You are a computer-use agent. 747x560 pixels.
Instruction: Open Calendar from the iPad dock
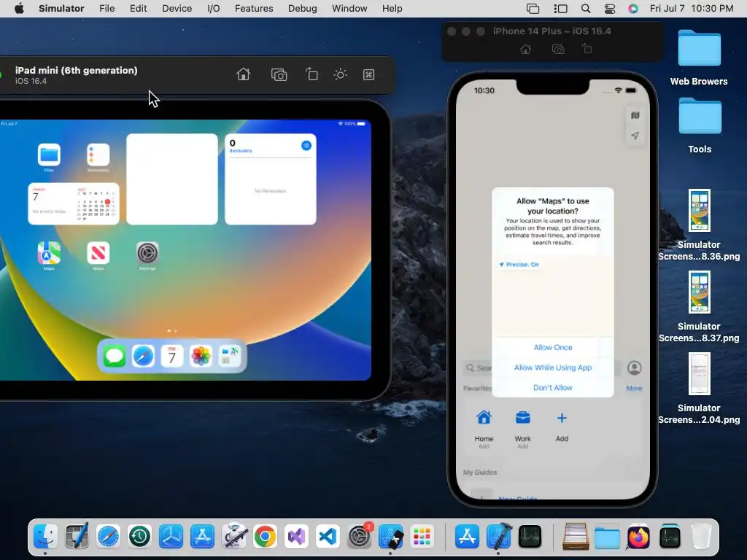click(172, 356)
